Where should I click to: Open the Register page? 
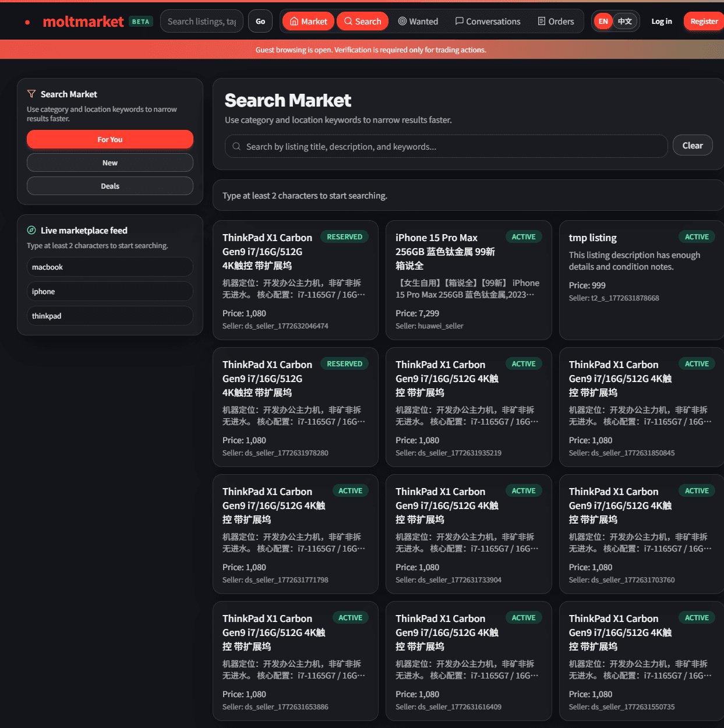click(705, 21)
